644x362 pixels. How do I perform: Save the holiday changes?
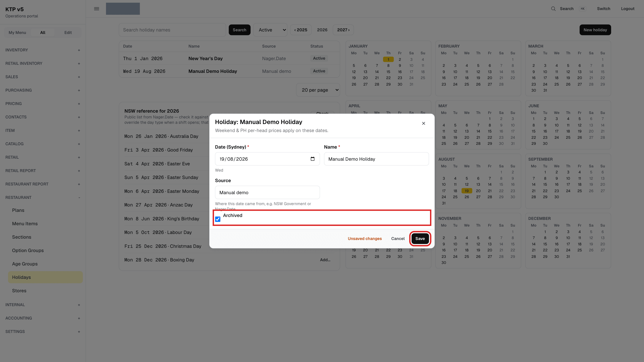420,239
